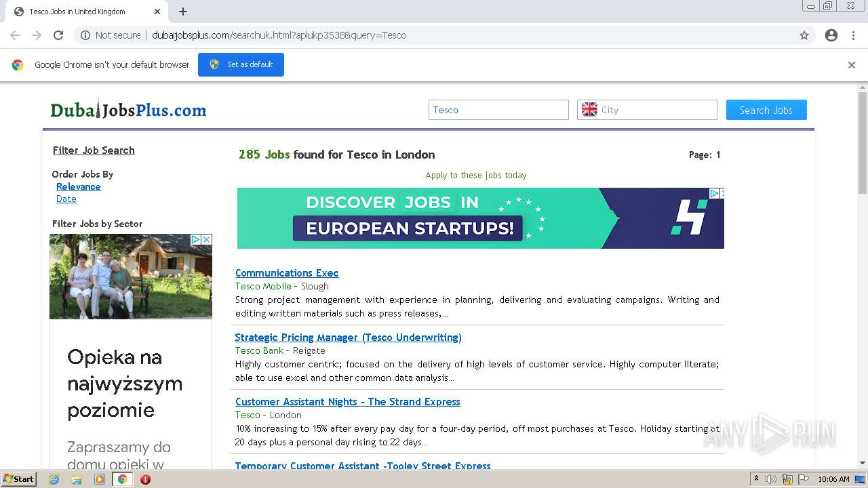The image size is (868, 488).
Task: Click the Tesco job query input field
Action: [498, 110]
